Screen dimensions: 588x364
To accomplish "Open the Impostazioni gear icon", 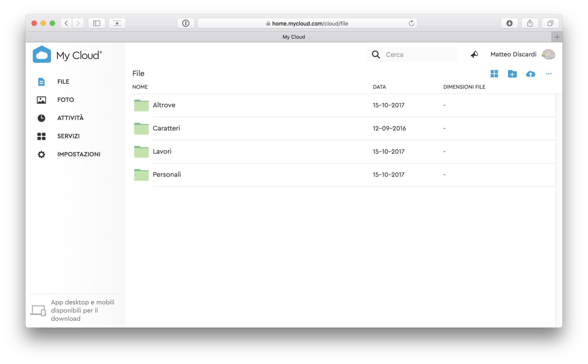I will coord(41,154).
